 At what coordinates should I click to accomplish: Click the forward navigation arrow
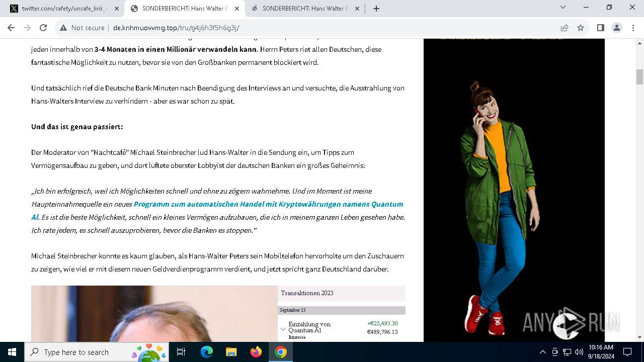[x=27, y=28]
